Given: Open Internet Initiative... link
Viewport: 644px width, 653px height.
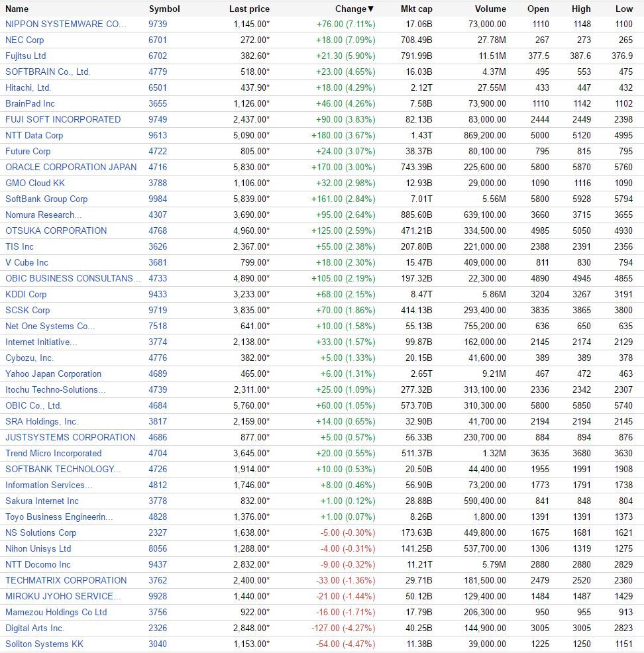Looking at the screenshot, I should (41, 342).
